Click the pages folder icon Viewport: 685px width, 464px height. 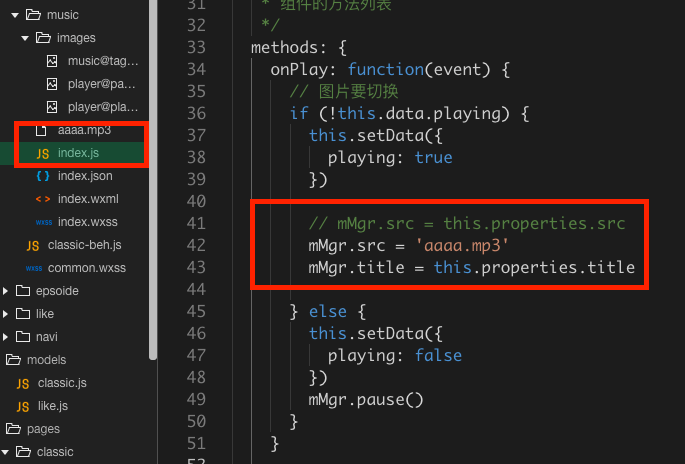(13, 429)
